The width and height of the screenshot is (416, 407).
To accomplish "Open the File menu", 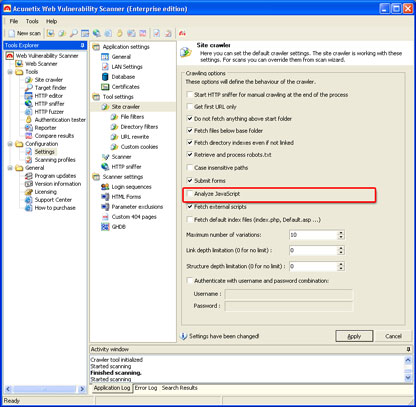I will point(14,21).
